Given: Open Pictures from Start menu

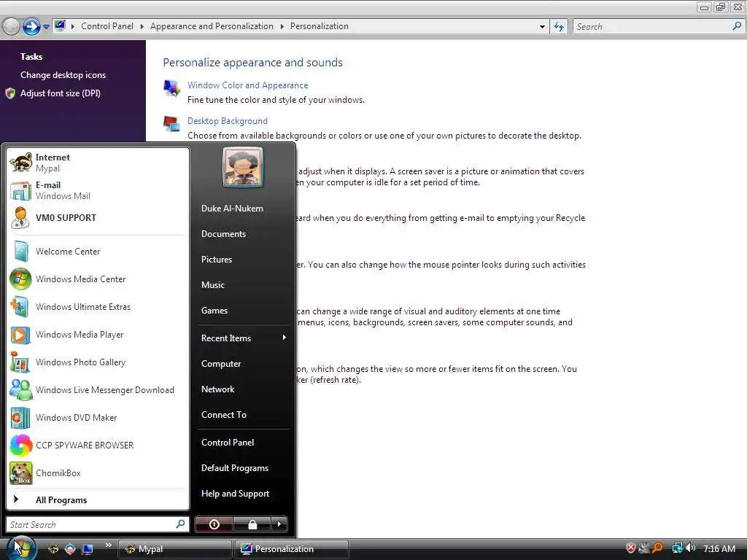Looking at the screenshot, I should coord(243,260).
